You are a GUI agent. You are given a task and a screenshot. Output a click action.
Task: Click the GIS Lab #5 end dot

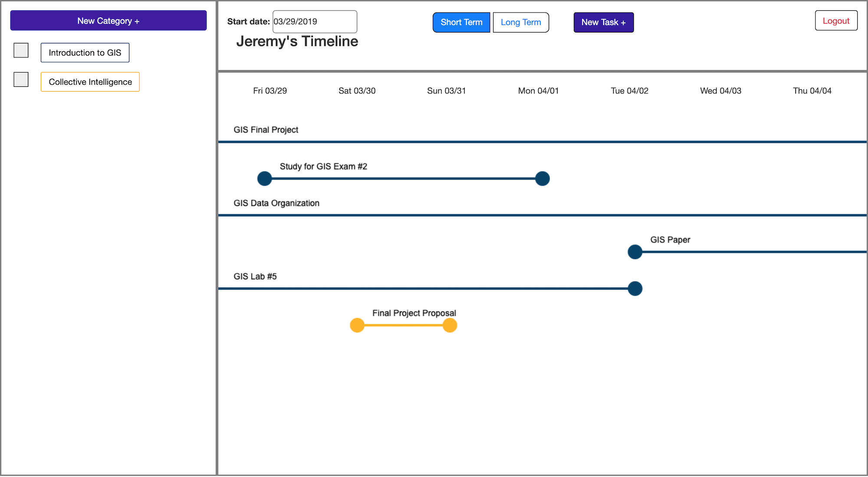tap(635, 288)
